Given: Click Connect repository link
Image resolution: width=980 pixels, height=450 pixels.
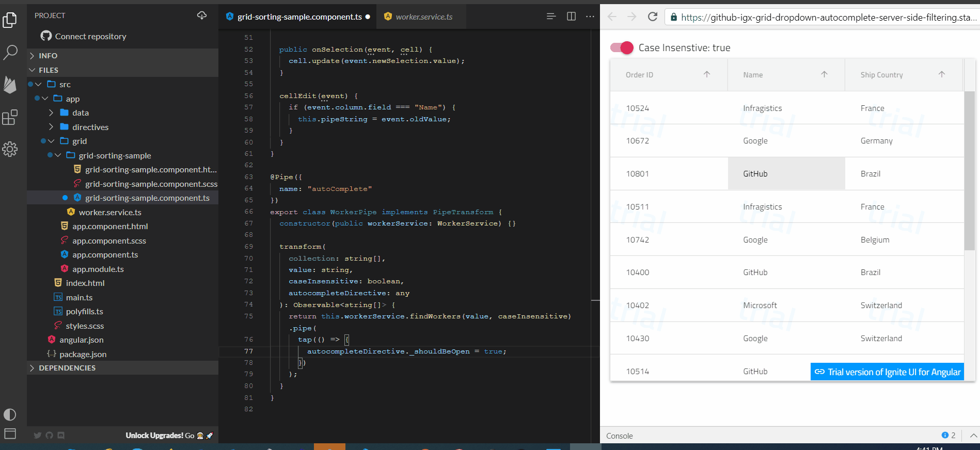Looking at the screenshot, I should pos(84,36).
